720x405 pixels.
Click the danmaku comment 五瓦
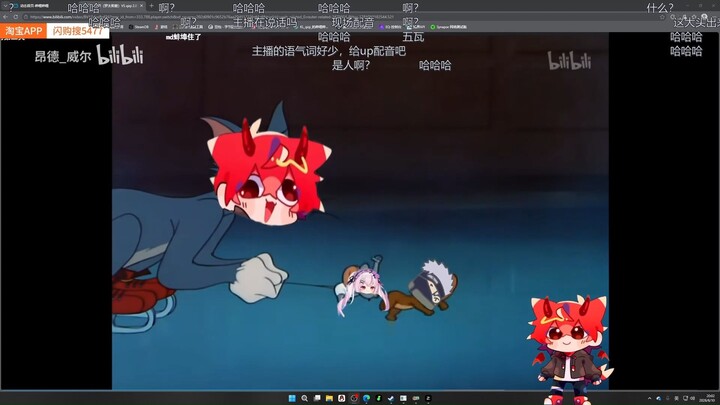tap(413, 37)
